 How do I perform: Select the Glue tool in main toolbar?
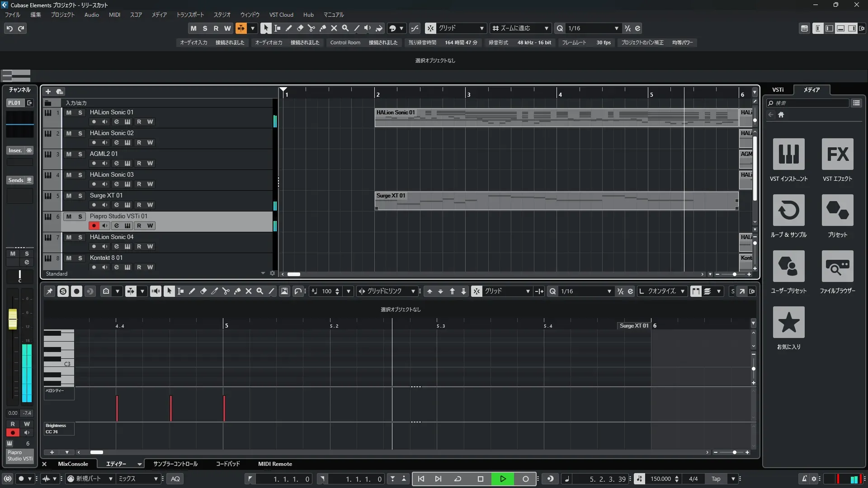(x=323, y=28)
